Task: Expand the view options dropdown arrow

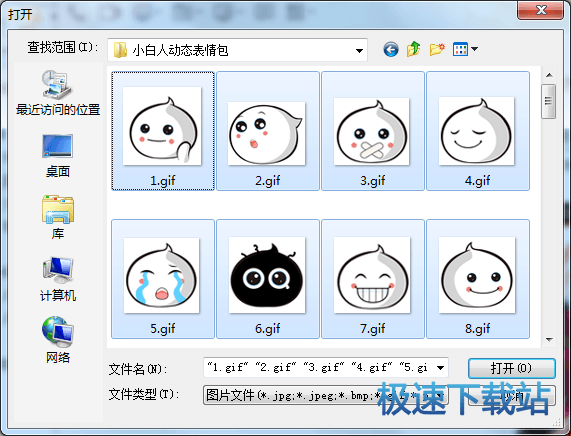Action: click(474, 49)
